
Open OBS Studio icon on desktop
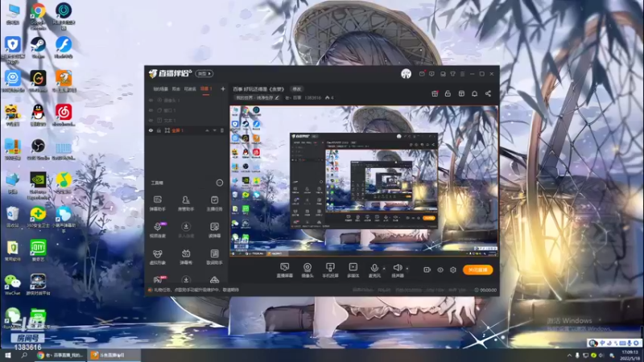pyautogui.click(x=38, y=149)
